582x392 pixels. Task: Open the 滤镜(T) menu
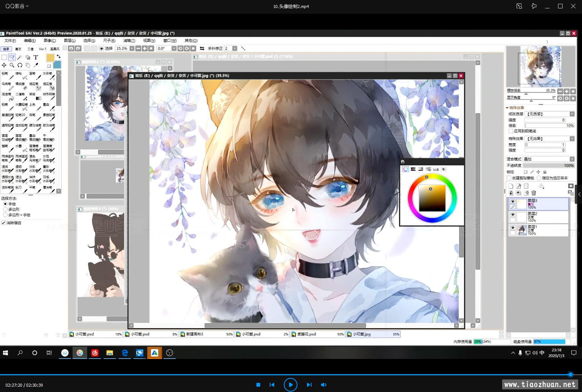(129, 41)
